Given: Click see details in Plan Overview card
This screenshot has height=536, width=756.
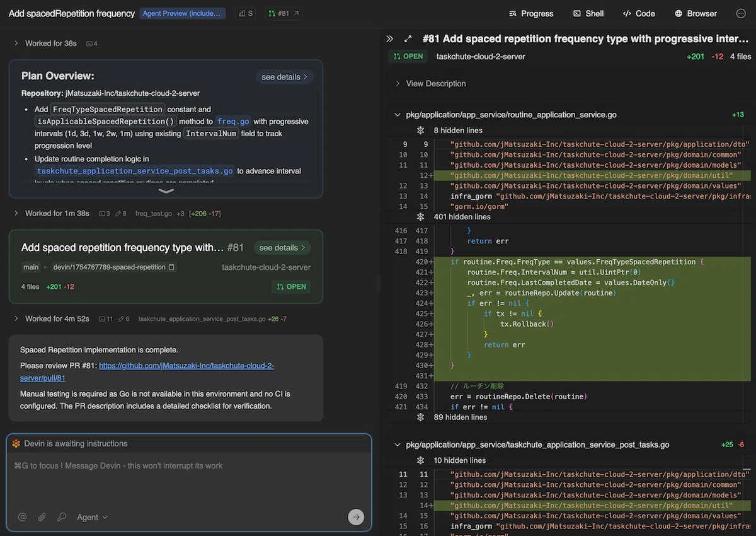Looking at the screenshot, I should click(284, 77).
